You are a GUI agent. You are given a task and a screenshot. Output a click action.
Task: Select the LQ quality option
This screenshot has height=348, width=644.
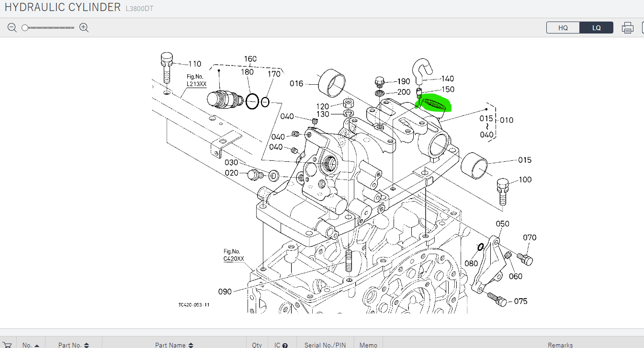[596, 28]
